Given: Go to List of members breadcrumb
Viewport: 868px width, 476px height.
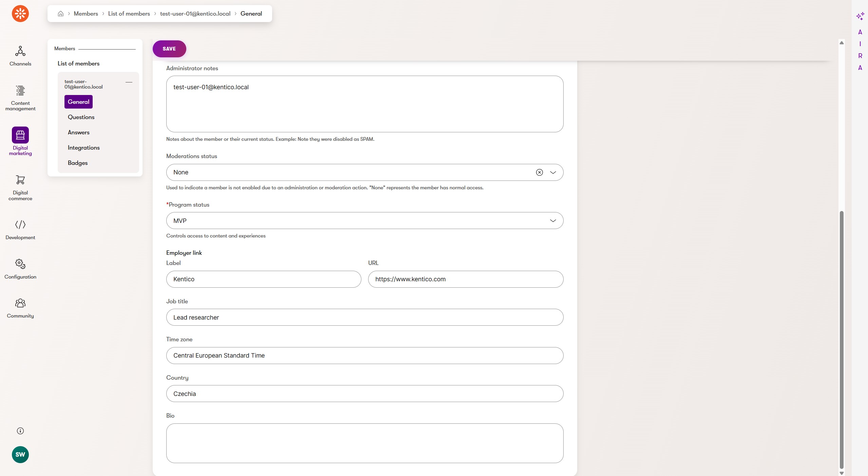Looking at the screenshot, I should pyautogui.click(x=129, y=14).
